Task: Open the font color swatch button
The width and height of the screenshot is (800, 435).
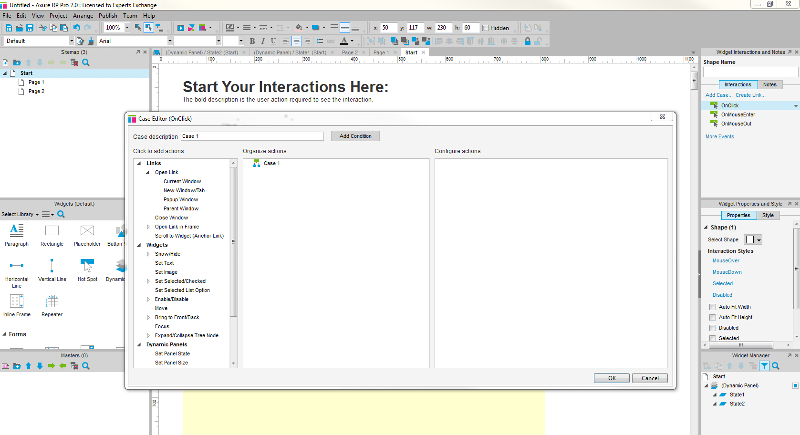Action: [x=344, y=41]
